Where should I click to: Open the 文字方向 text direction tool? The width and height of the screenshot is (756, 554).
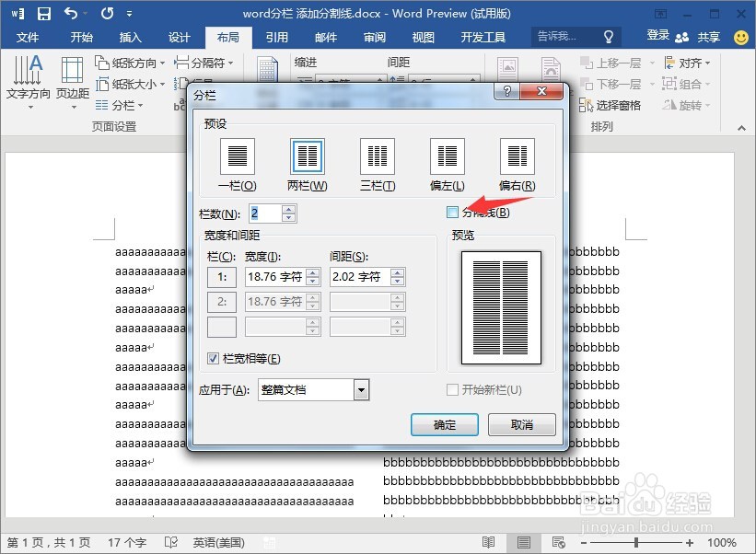[x=28, y=81]
